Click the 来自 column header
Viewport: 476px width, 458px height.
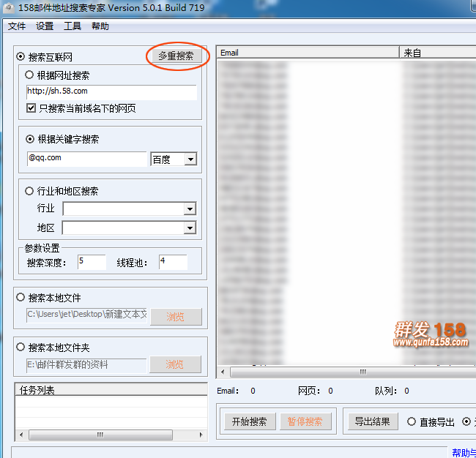pyautogui.click(x=438, y=53)
